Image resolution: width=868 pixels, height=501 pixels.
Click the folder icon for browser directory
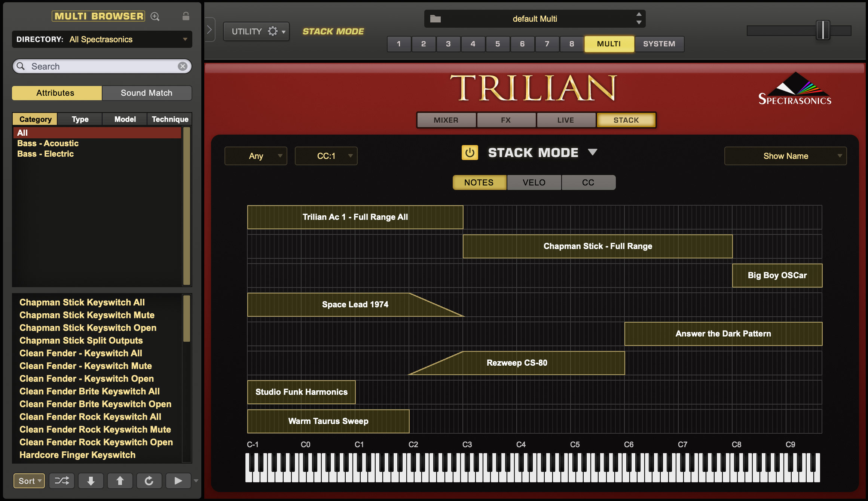436,18
